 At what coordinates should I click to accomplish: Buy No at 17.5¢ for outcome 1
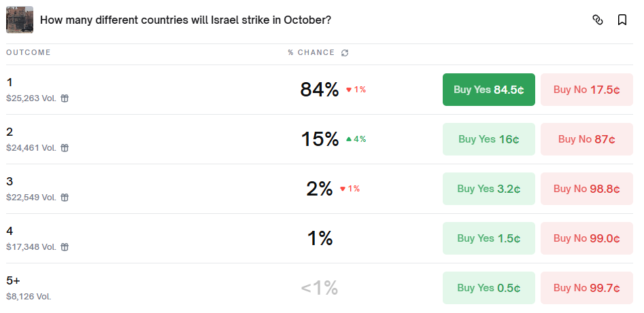point(586,90)
